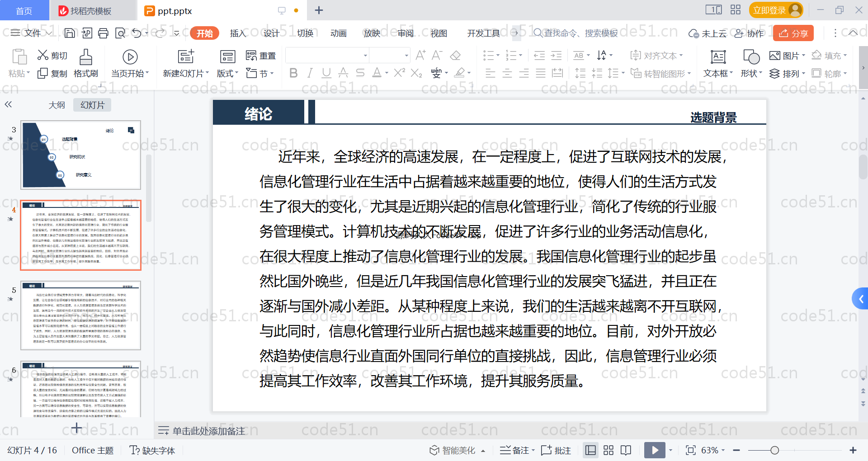
Task: Click Smart Beautify (智能美化) button
Action: [457, 450]
